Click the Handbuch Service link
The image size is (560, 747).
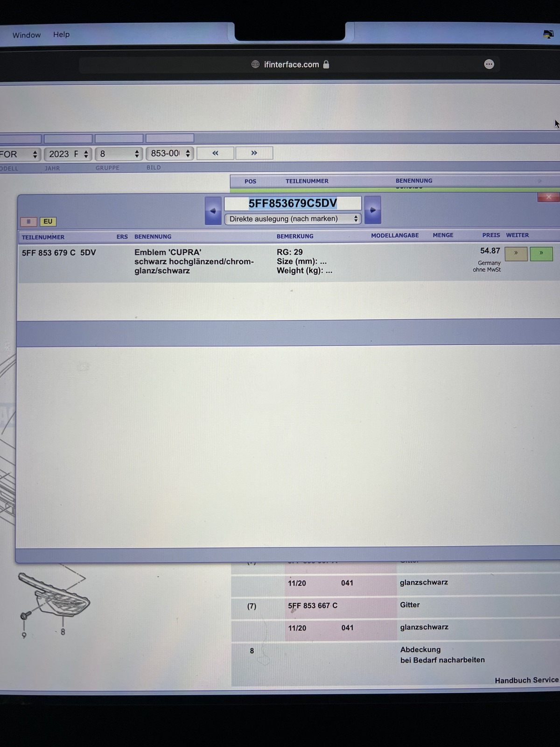(x=526, y=680)
